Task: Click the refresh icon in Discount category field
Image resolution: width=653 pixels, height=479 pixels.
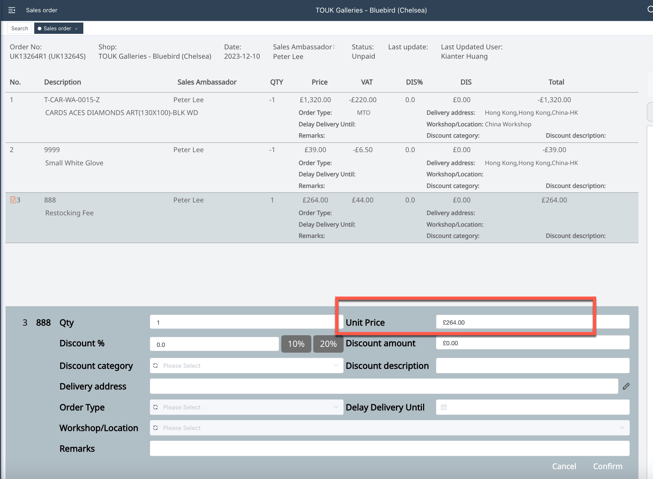Action: tap(156, 366)
